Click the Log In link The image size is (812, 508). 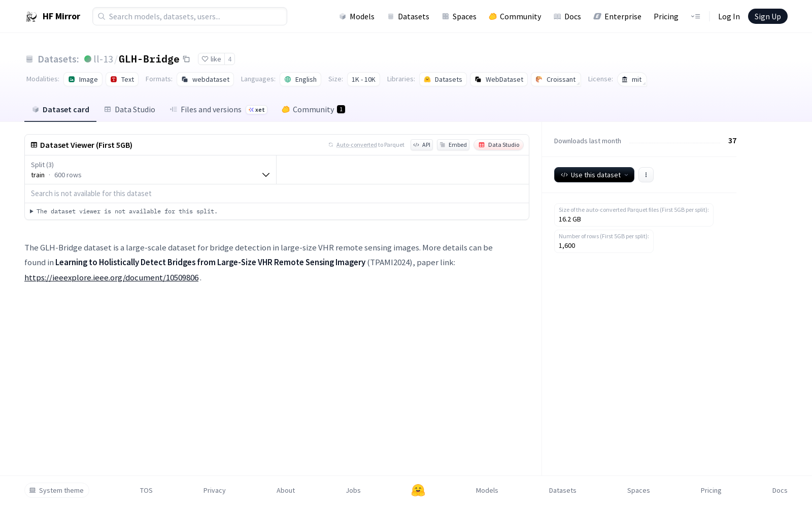point(729,16)
